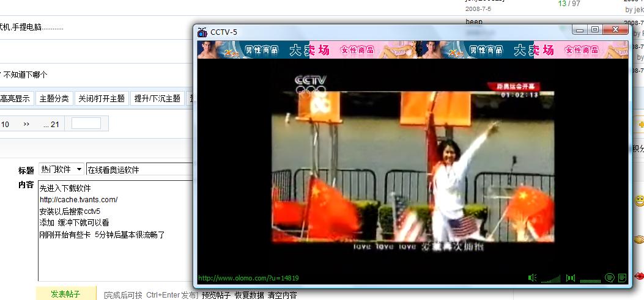
Task: Insert the yellow smiley emoticon
Action: click(x=640, y=200)
